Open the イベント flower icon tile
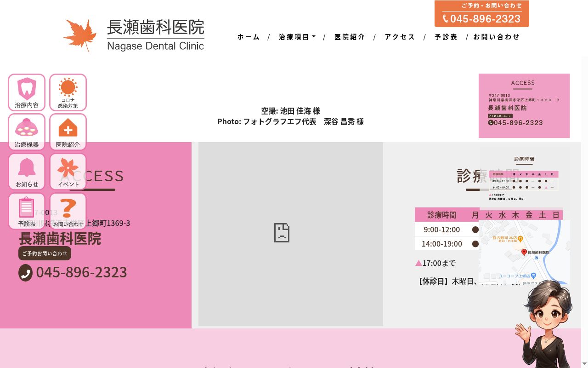 click(x=68, y=172)
